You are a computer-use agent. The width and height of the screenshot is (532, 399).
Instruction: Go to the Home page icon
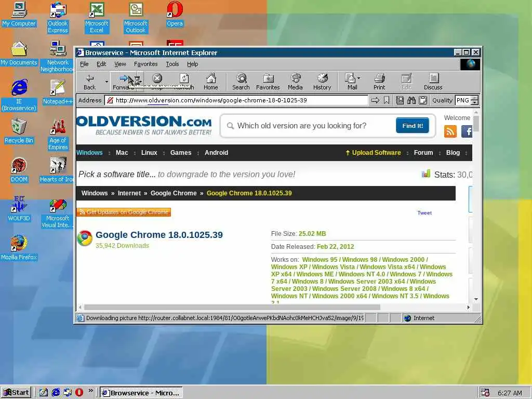[x=211, y=82]
